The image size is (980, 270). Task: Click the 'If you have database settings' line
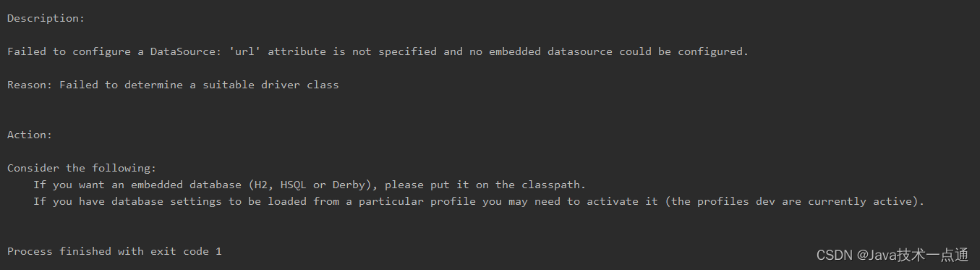(x=479, y=201)
